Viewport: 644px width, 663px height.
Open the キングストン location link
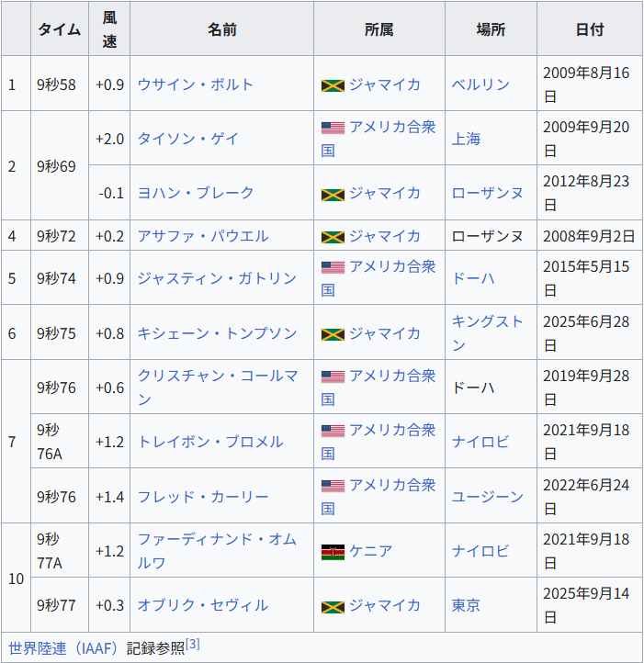point(487,322)
